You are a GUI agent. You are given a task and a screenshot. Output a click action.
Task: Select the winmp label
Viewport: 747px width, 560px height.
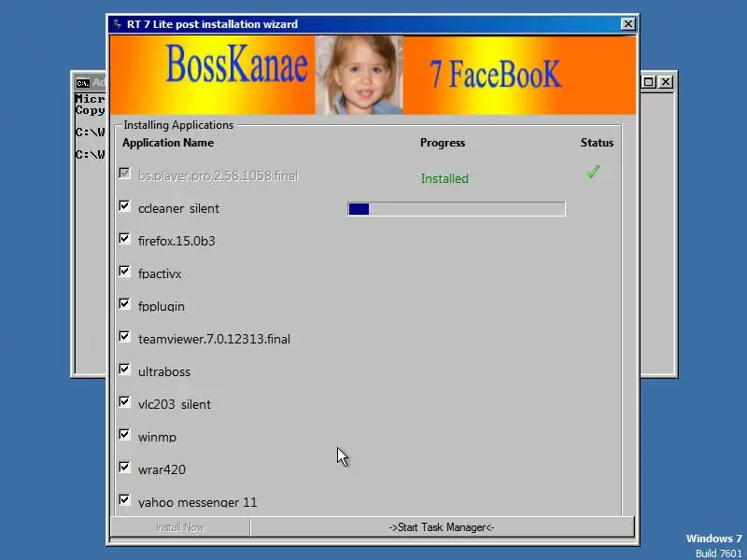pos(157,437)
